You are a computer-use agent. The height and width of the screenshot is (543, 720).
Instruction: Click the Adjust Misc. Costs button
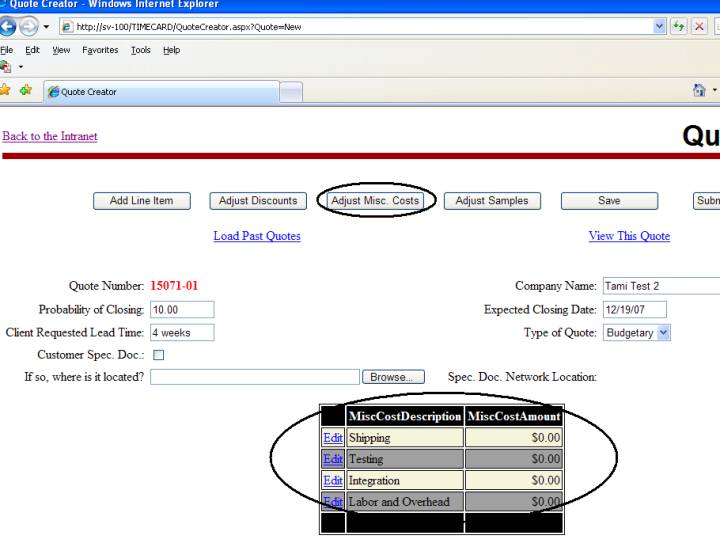tap(376, 201)
